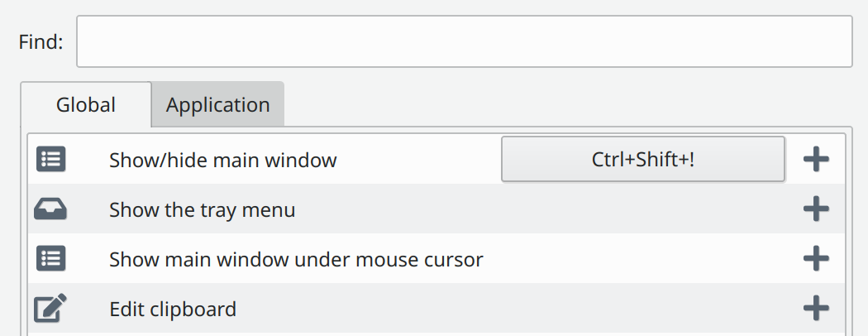868x336 pixels.
Task: Click empty shortcut area of mouse cursor row
Action: pyautogui.click(x=643, y=258)
